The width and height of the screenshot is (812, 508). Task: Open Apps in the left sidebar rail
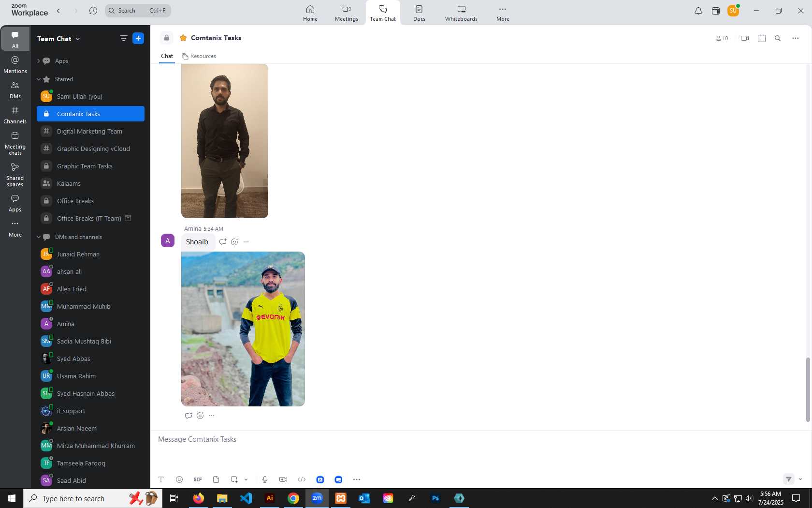(15, 203)
